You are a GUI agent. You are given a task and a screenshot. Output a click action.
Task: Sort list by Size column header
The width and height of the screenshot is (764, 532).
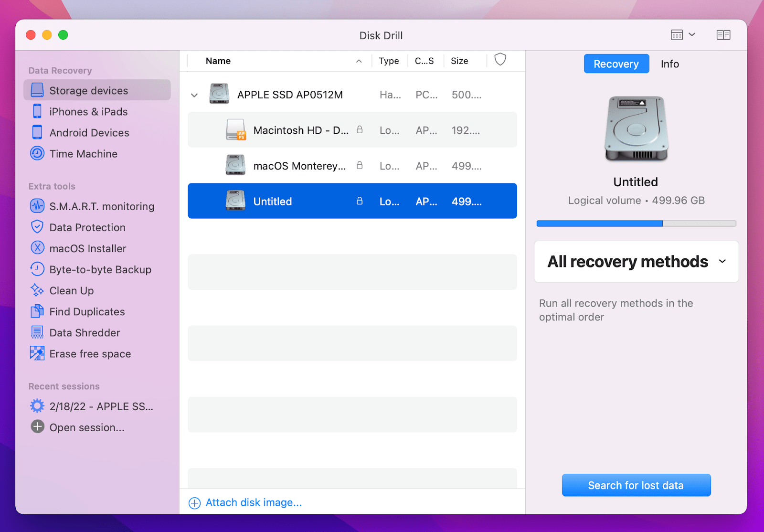[x=459, y=61]
